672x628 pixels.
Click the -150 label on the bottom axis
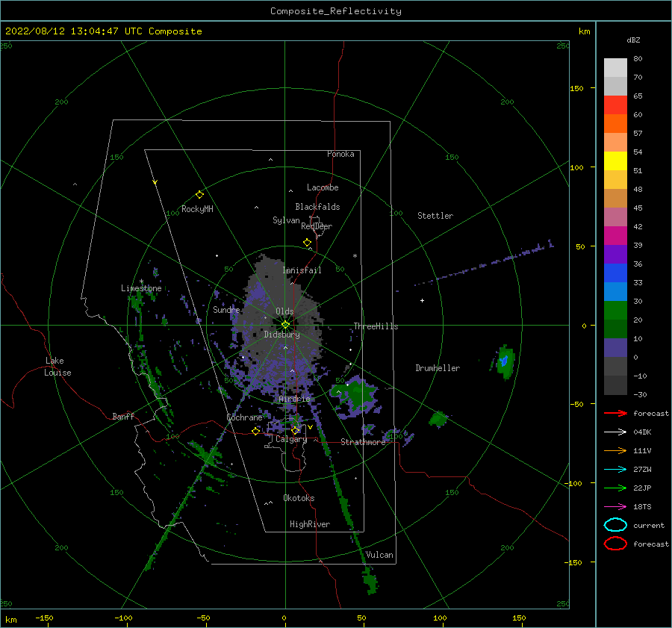(x=44, y=618)
